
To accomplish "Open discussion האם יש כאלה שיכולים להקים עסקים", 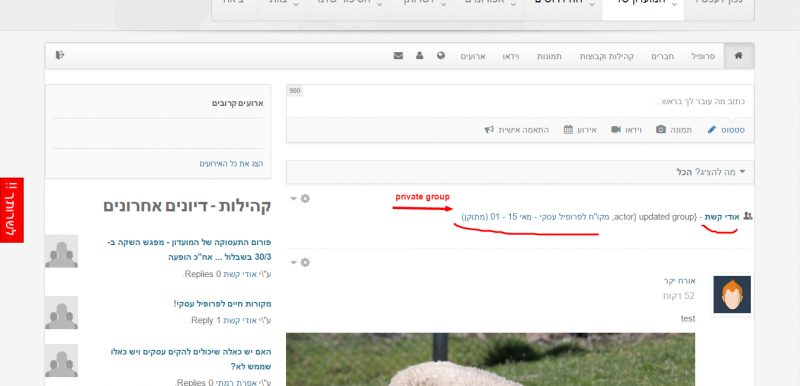I will click(191, 359).
